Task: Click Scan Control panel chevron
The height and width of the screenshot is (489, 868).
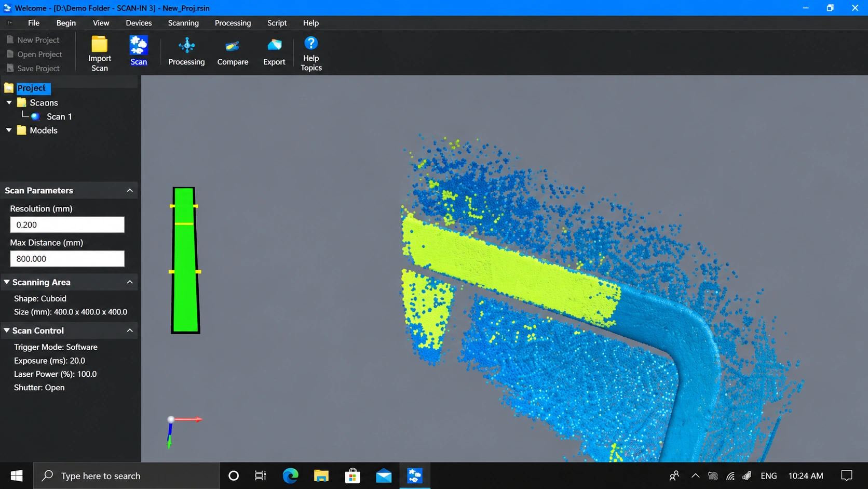Action: tap(130, 330)
